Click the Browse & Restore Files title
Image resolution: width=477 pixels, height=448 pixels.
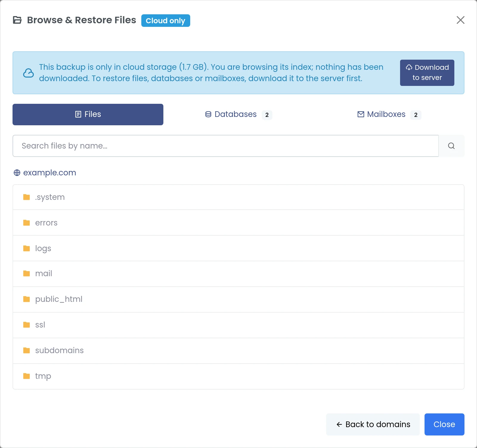click(x=82, y=20)
